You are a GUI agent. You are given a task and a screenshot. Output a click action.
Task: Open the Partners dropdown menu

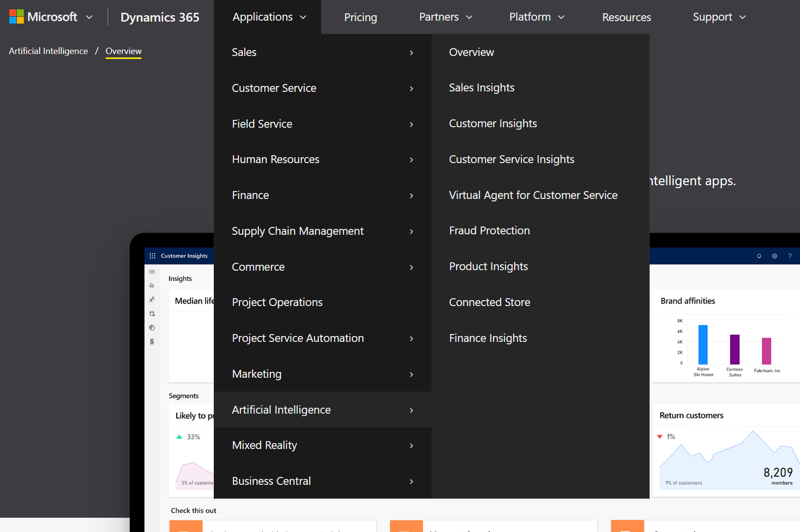click(x=446, y=17)
